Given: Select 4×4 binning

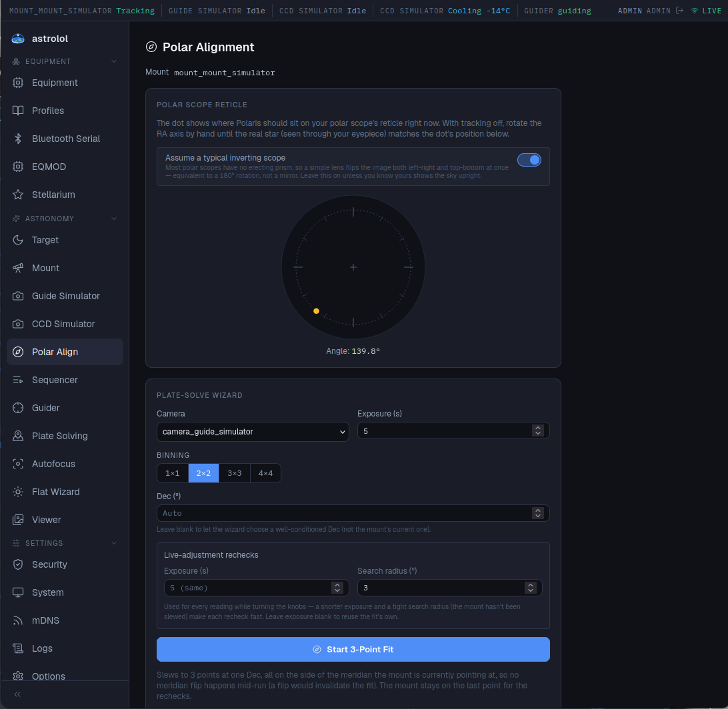Looking at the screenshot, I should pos(265,473).
